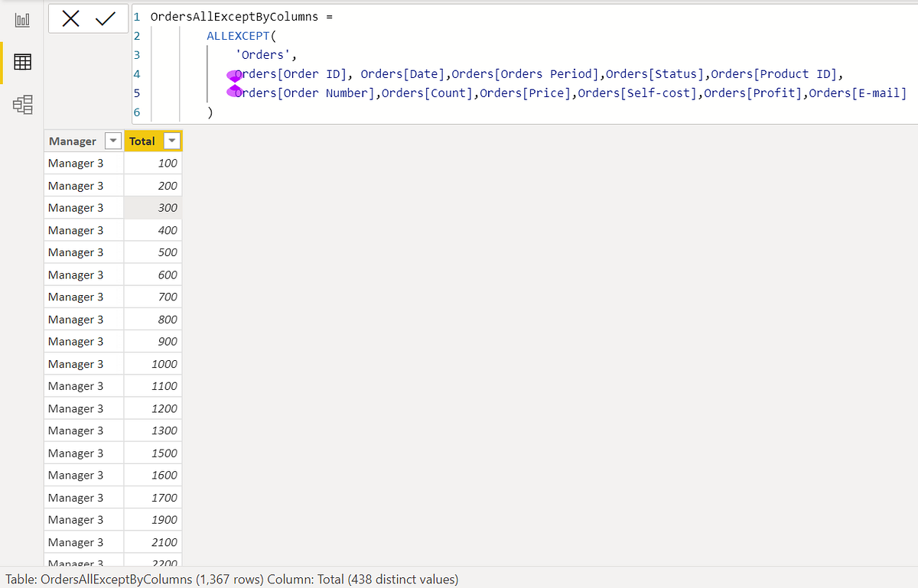
Task: Select the highlighted cell with value 300
Action: point(153,207)
